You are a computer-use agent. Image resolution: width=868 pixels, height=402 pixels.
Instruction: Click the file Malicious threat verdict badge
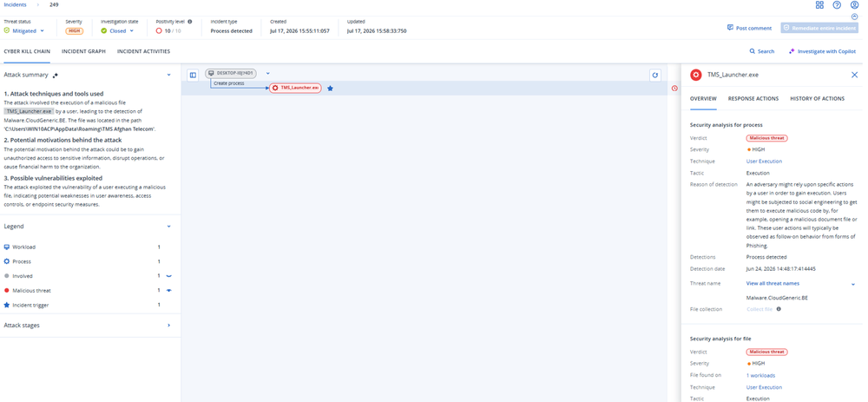pos(766,352)
